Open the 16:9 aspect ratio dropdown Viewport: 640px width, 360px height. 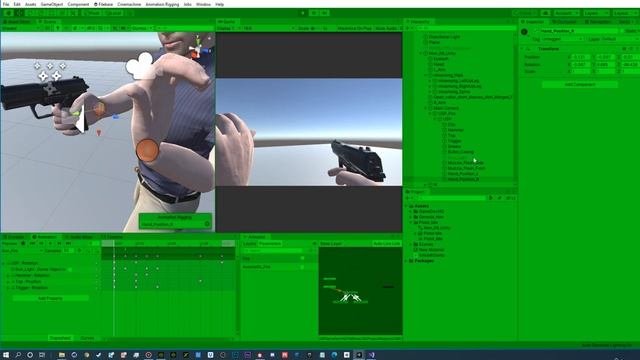pos(269,28)
